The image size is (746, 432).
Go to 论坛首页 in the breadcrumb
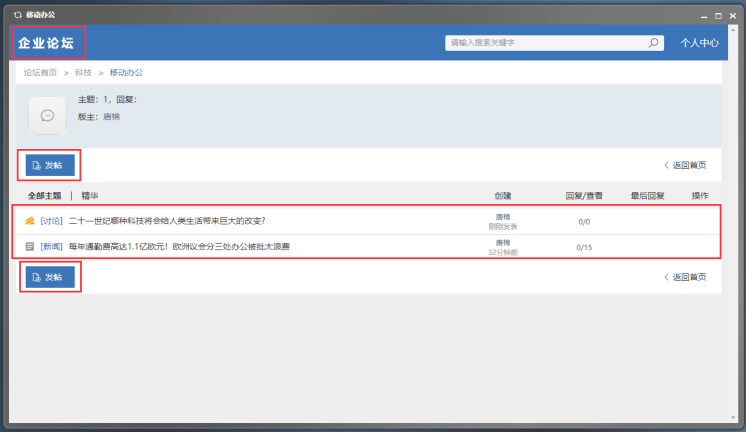[x=40, y=73]
